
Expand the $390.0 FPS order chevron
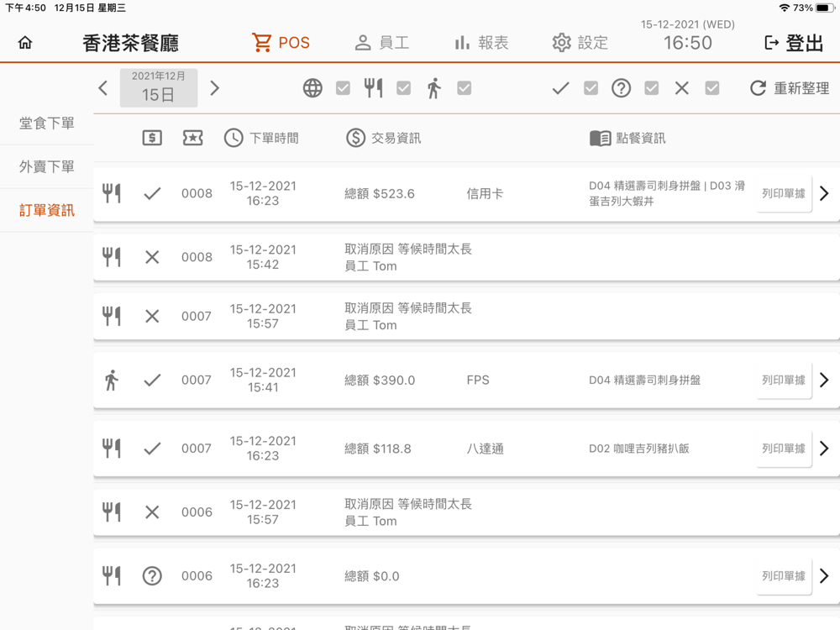coord(825,380)
